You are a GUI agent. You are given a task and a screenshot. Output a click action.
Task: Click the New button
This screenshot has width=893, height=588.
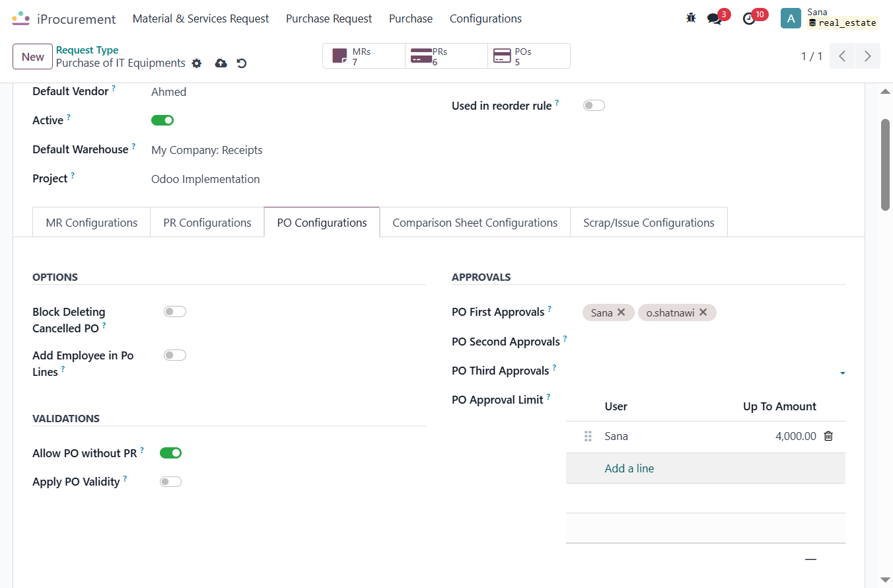tap(33, 56)
